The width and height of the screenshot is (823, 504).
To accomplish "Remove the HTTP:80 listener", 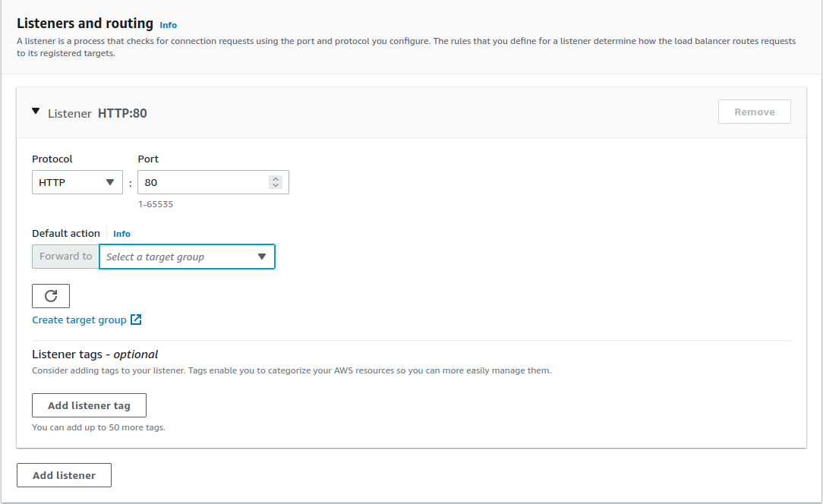I will click(x=754, y=111).
